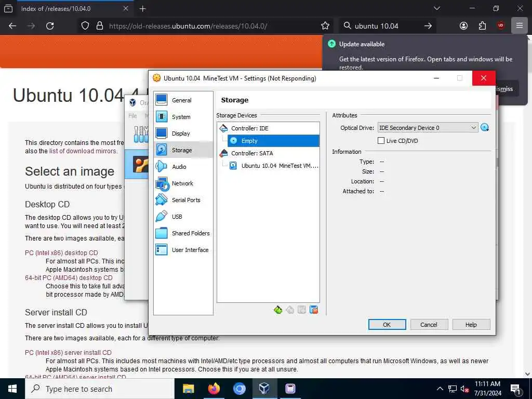Click the add storage attachment icon
This screenshot has height=399, width=532.
point(302,310)
